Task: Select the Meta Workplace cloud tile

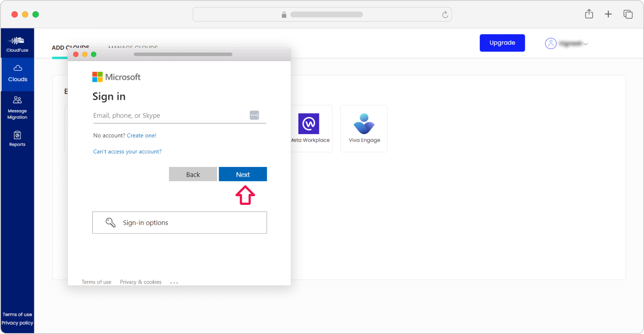Action: 309,128
